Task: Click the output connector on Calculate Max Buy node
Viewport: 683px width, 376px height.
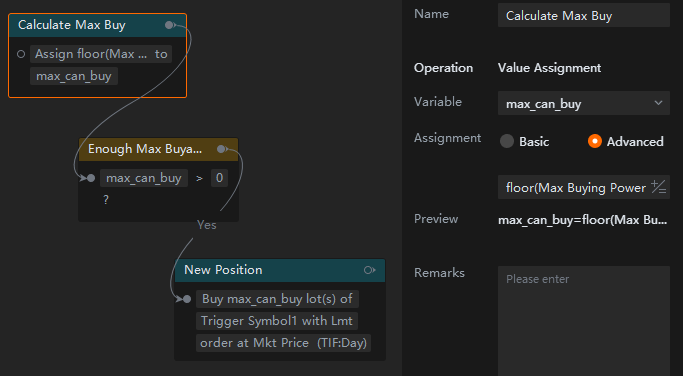Action: click(x=169, y=25)
